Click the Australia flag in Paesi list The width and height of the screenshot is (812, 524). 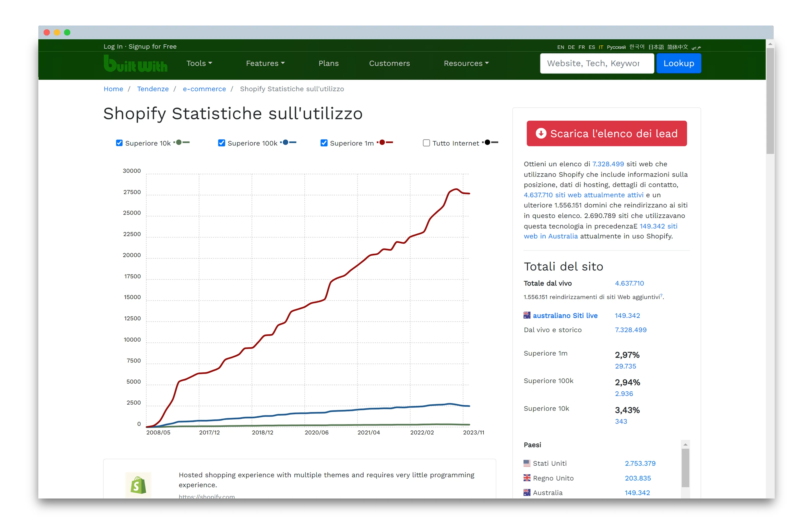click(x=527, y=492)
